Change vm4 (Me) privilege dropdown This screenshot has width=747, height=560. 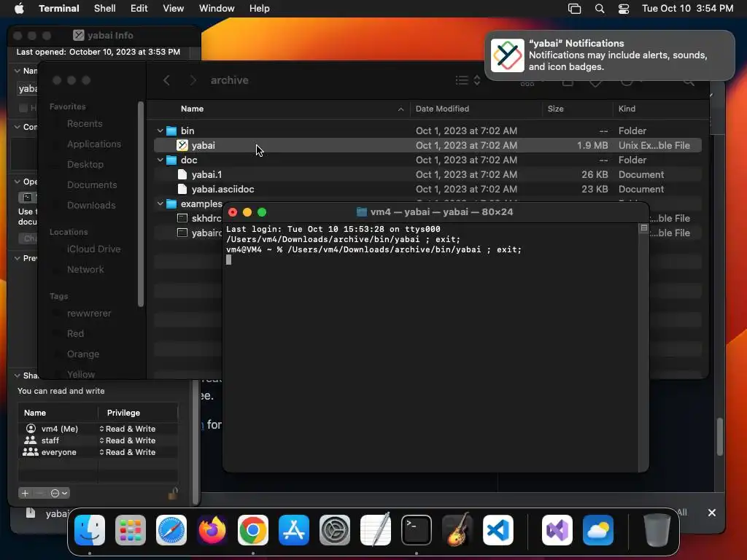128,429
